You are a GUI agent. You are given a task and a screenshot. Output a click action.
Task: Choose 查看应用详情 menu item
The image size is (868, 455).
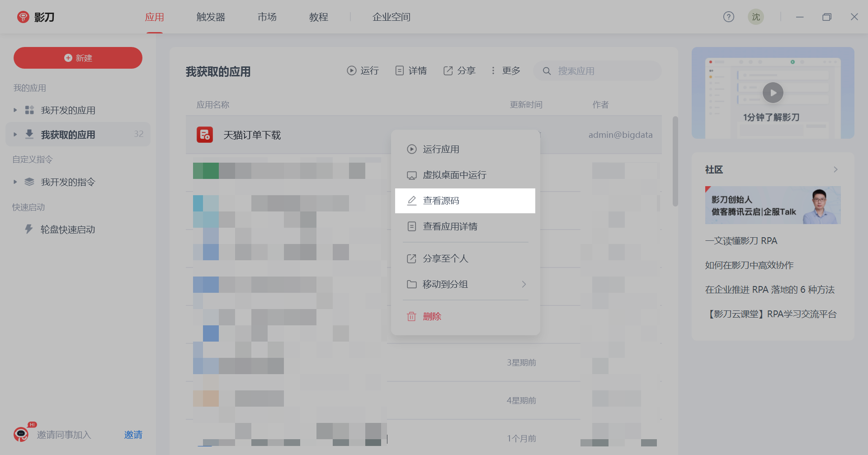tap(465, 226)
